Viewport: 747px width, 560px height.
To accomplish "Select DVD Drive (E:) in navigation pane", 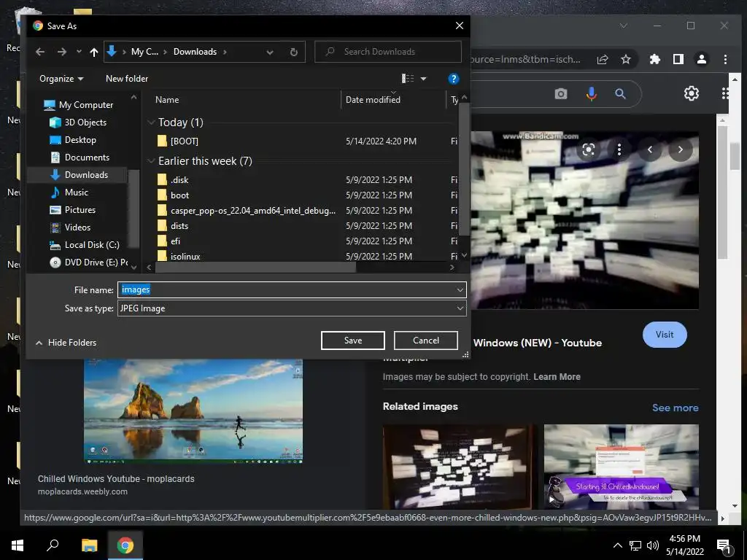I will tap(88, 262).
